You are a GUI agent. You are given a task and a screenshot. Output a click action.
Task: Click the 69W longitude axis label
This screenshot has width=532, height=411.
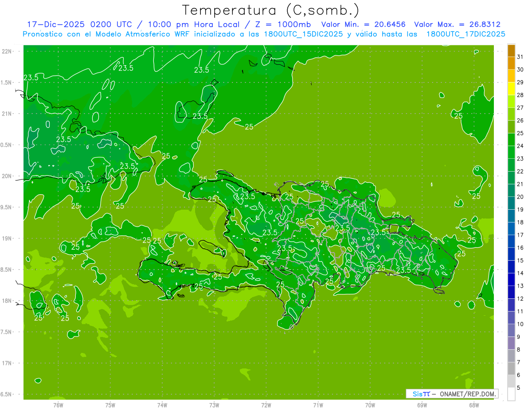pos(422,405)
